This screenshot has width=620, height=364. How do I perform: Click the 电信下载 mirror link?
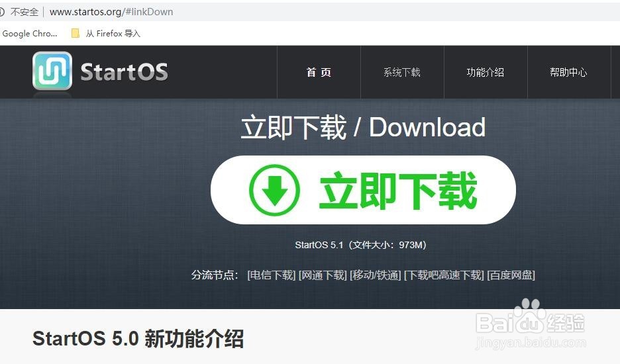[272, 275]
